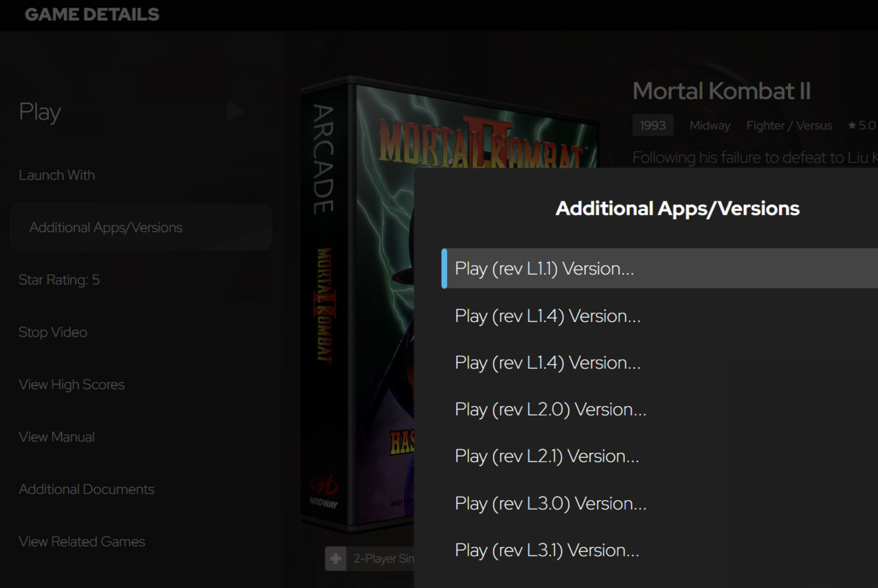
Task: Click the Midway developer label
Action: (x=710, y=125)
